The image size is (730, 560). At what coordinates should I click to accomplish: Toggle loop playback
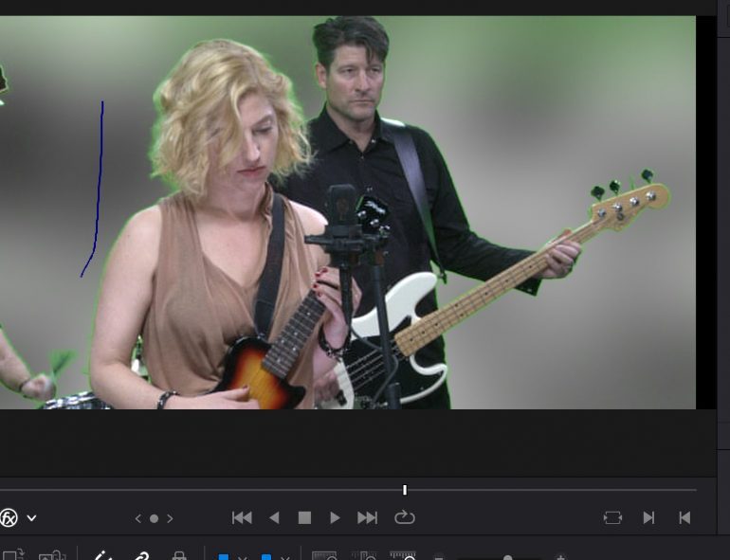(405, 517)
